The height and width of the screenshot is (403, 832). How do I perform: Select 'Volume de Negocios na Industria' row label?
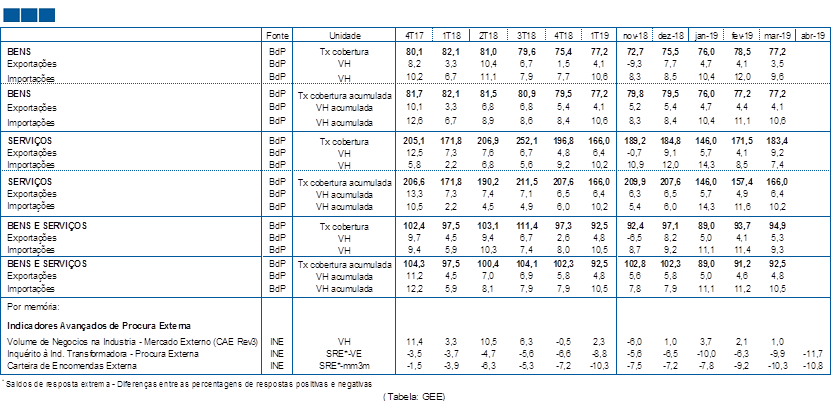[x=133, y=342]
